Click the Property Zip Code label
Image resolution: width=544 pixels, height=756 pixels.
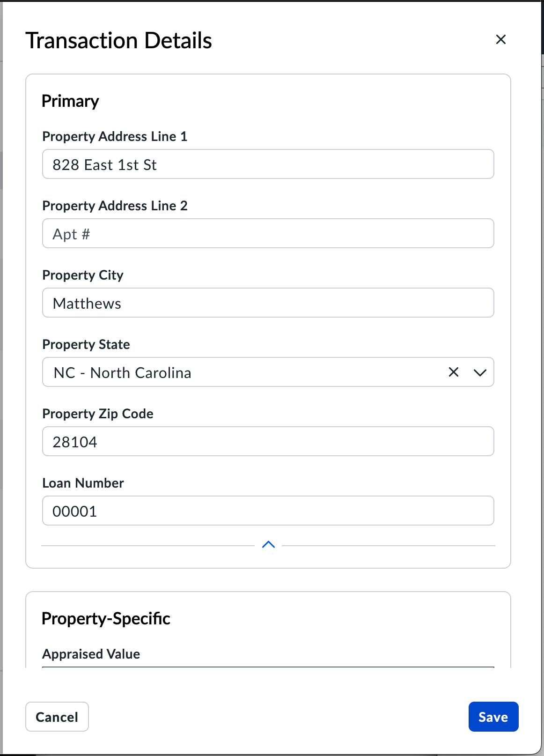(x=98, y=414)
